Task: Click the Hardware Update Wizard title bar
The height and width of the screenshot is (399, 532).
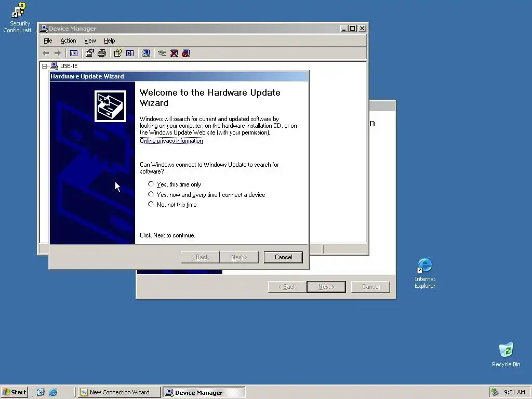Action: pyautogui.click(x=179, y=76)
